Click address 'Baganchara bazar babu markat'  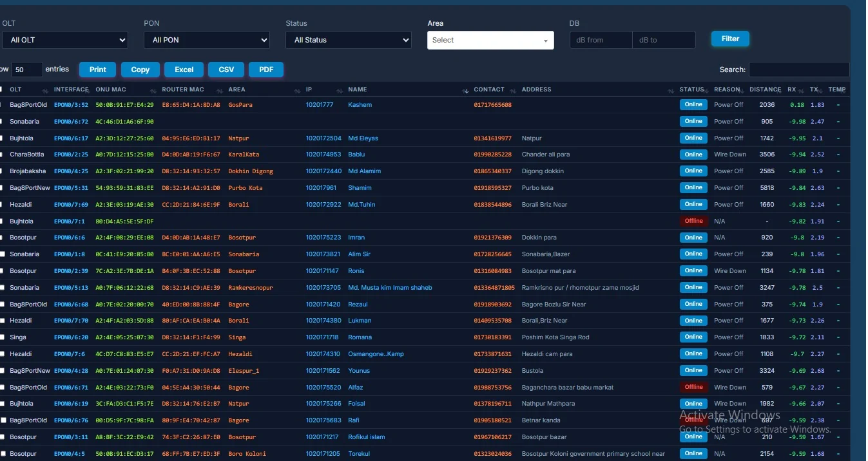tap(568, 388)
